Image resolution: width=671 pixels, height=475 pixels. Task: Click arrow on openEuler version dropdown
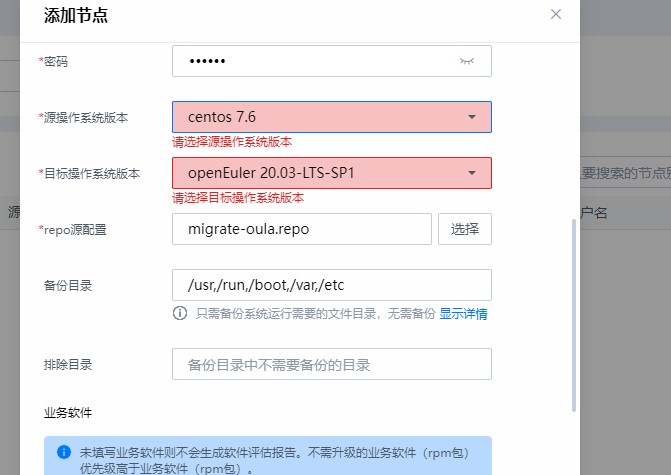(x=472, y=173)
